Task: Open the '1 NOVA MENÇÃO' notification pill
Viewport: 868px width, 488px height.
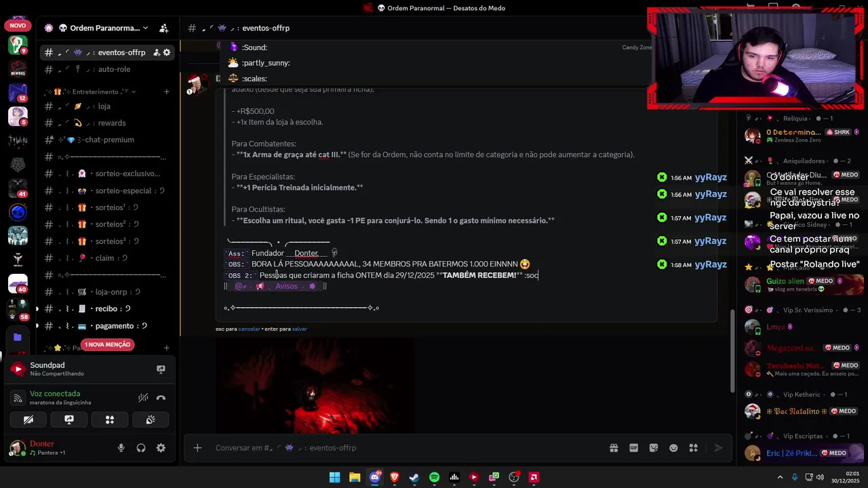Action: (107, 344)
